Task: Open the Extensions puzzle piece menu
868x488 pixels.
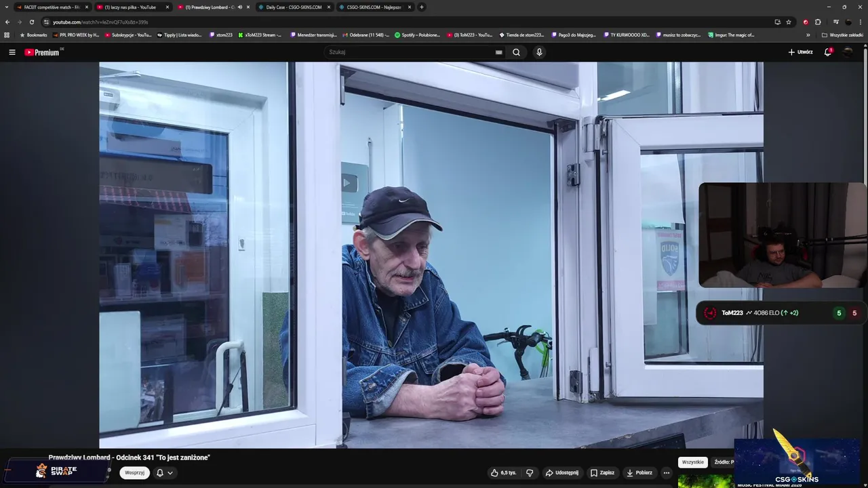Action: pyautogui.click(x=818, y=22)
